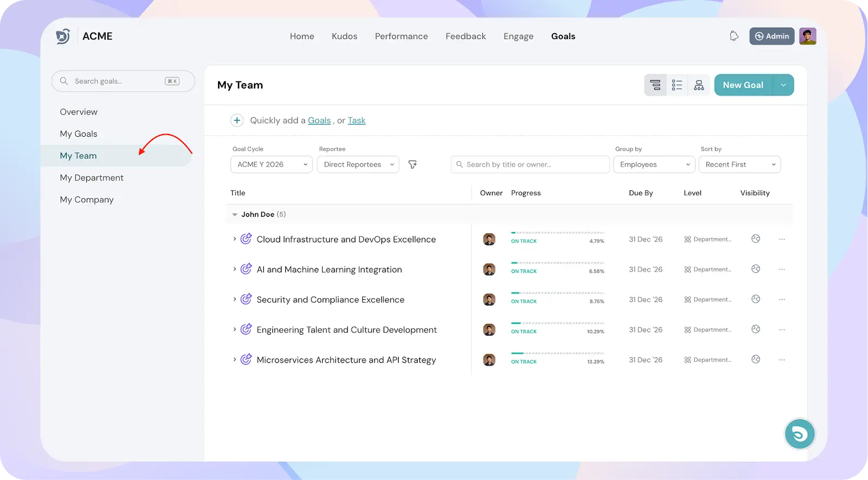868x480 pixels.
Task: Click visibility icon for Microservices Architecture goal
Action: (755, 360)
